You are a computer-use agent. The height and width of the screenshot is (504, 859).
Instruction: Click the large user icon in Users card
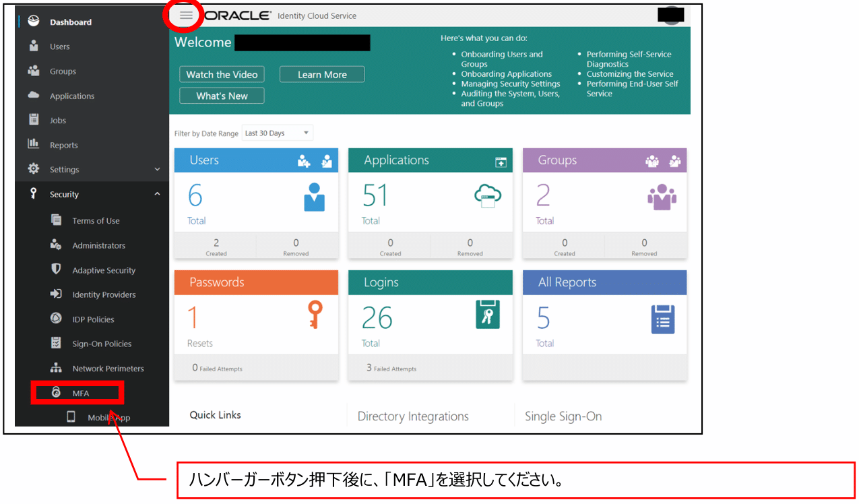click(x=314, y=197)
